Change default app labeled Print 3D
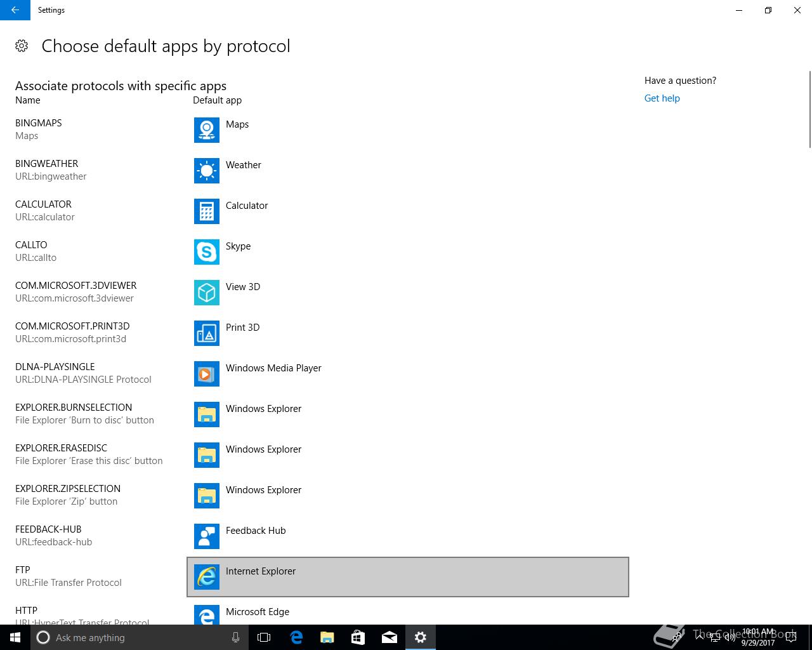 [408, 333]
